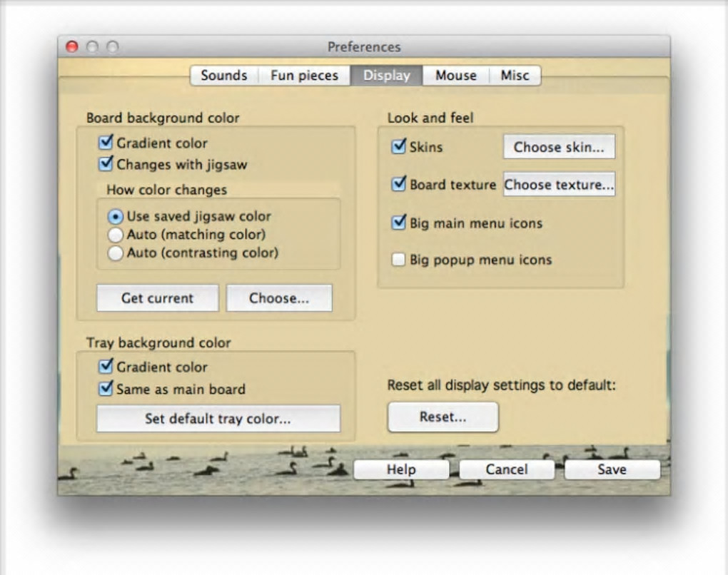Select Use saved jigsaw color option

tap(116, 216)
